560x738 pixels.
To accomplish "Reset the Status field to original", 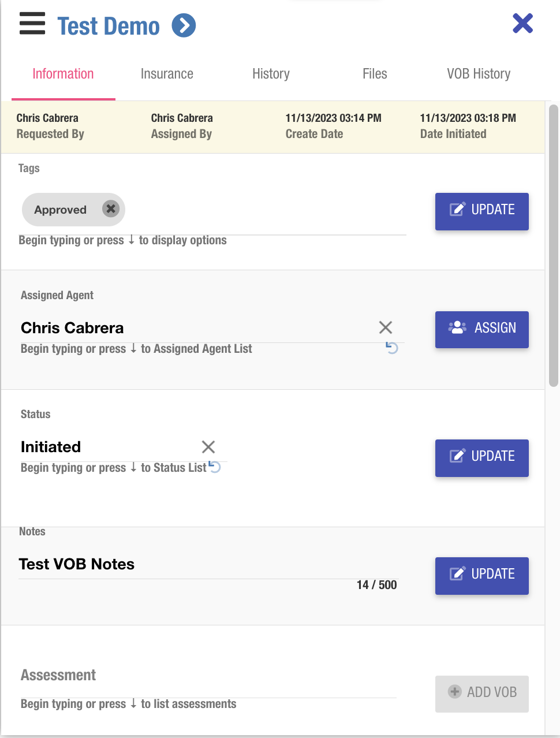I will click(215, 467).
